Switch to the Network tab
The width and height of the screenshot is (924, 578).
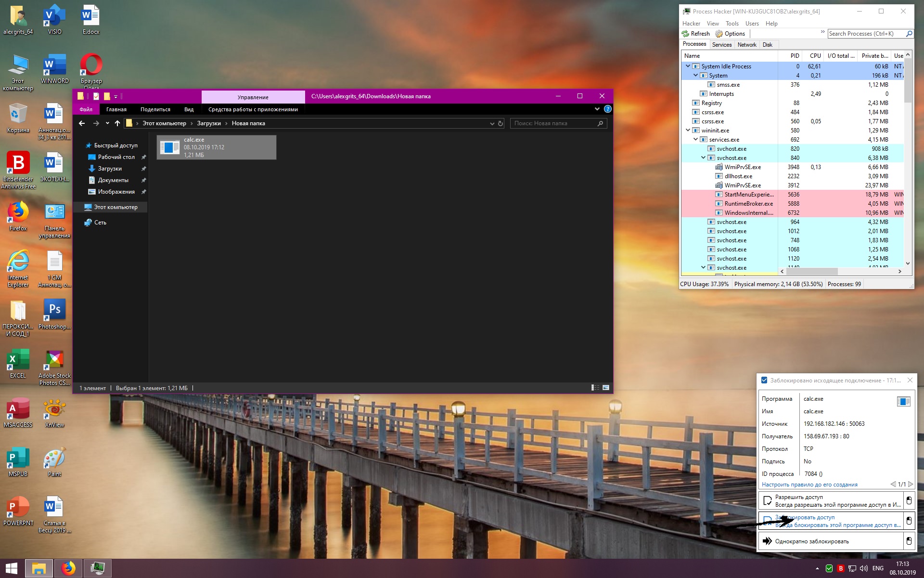tap(746, 45)
